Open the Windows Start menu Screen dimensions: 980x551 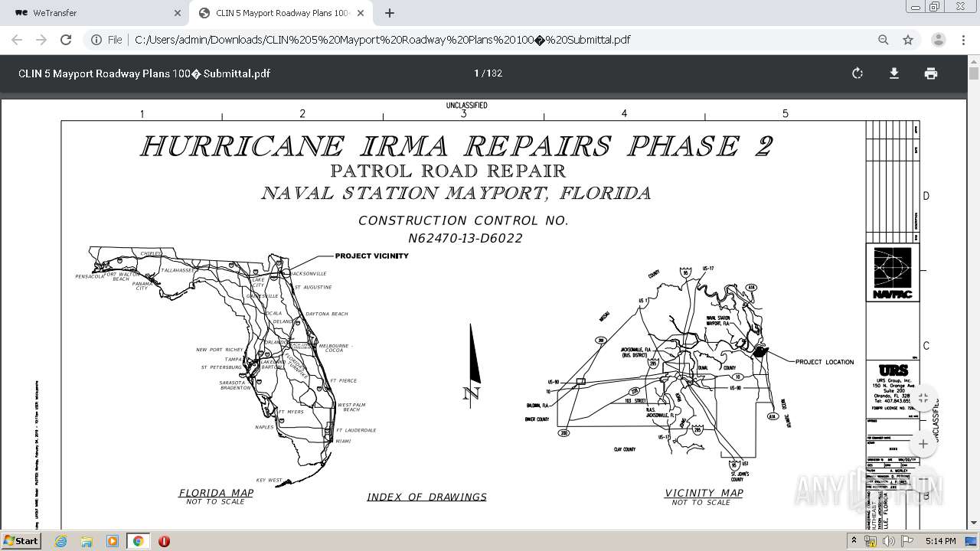pos(21,540)
